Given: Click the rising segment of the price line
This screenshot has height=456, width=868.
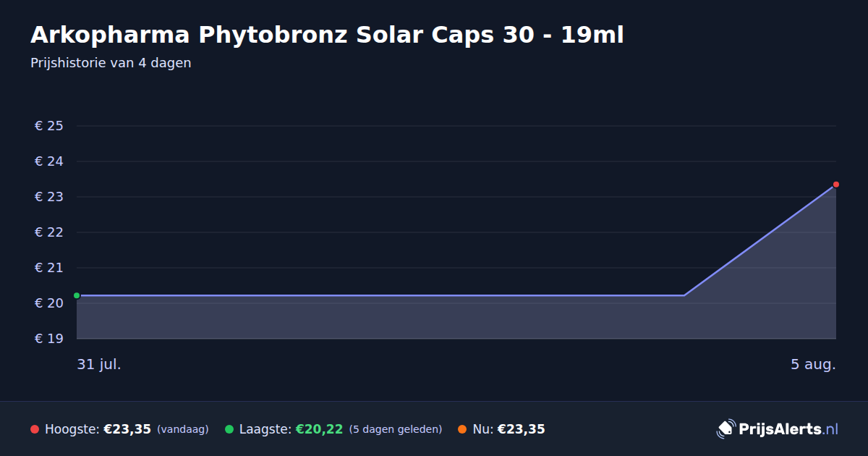Looking at the screenshot, I should [759, 240].
